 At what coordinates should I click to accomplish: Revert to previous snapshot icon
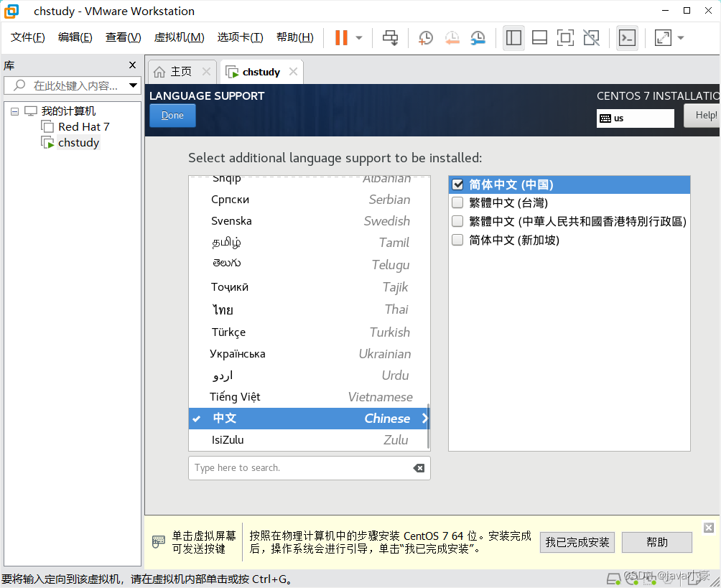coord(452,38)
